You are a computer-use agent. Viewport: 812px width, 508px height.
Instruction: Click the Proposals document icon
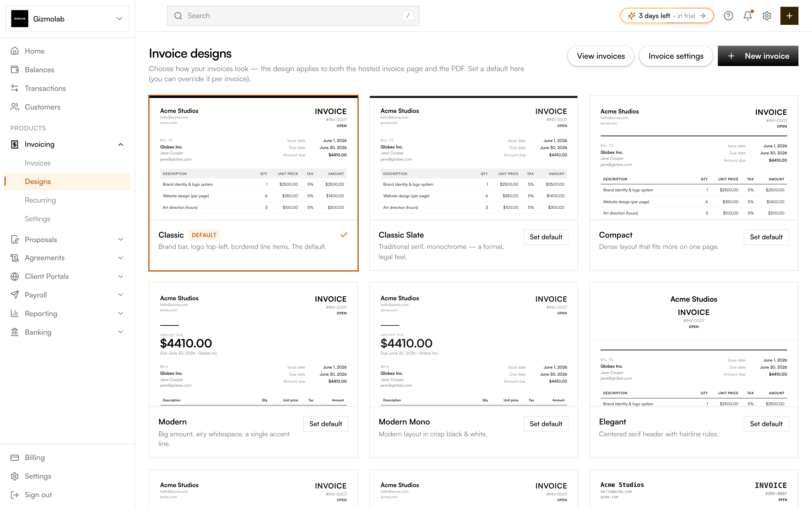pyautogui.click(x=14, y=239)
